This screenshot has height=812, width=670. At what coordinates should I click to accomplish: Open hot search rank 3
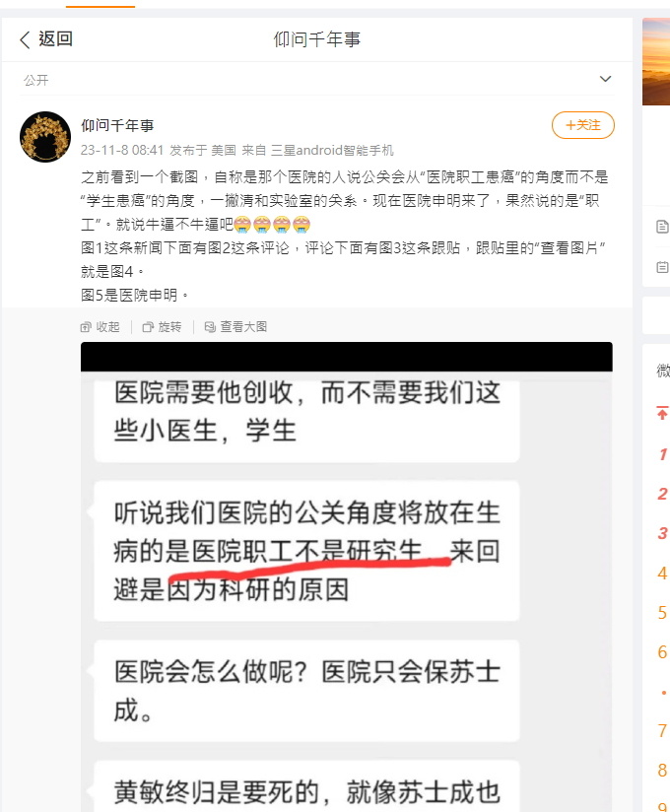663,533
